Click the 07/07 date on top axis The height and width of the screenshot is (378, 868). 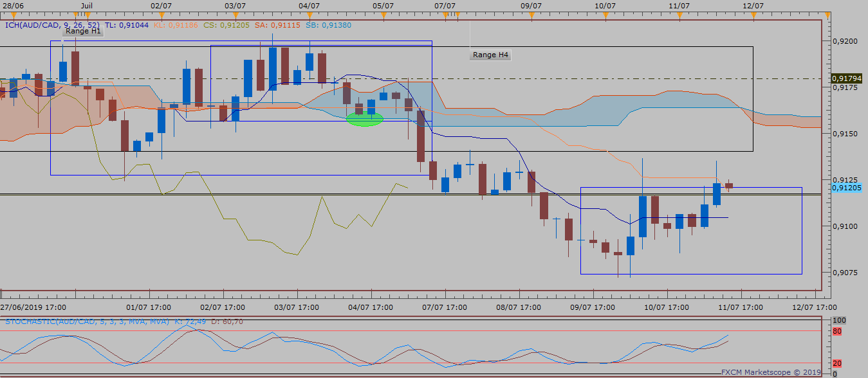point(445,4)
